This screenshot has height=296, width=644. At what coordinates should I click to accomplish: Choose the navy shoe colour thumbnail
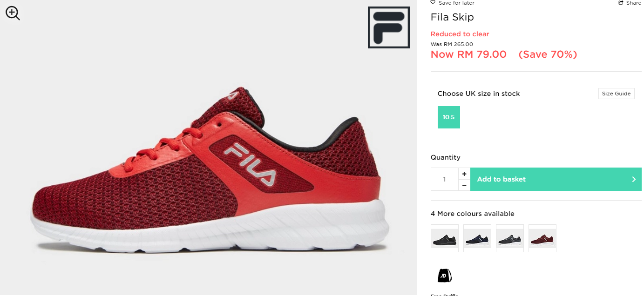[477, 238]
